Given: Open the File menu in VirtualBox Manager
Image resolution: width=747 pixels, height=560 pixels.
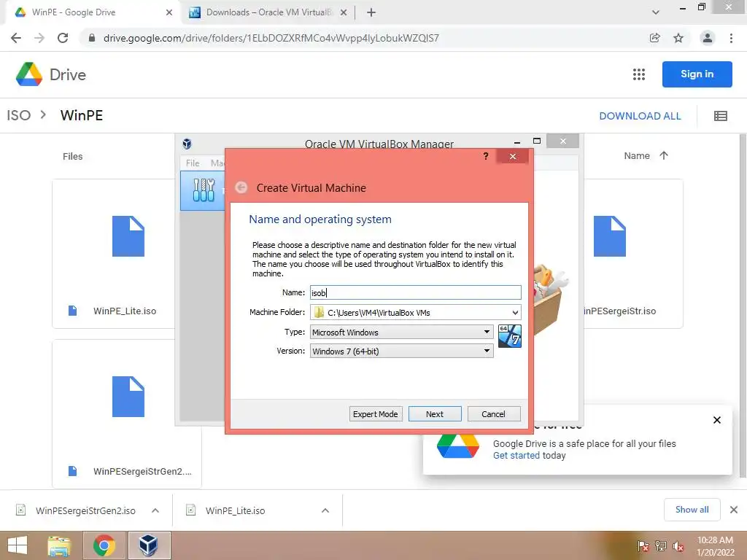Looking at the screenshot, I should coord(193,163).
